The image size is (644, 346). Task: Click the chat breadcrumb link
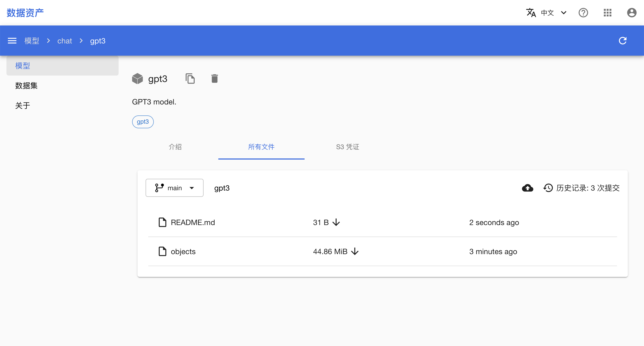[x=65, y=41]
